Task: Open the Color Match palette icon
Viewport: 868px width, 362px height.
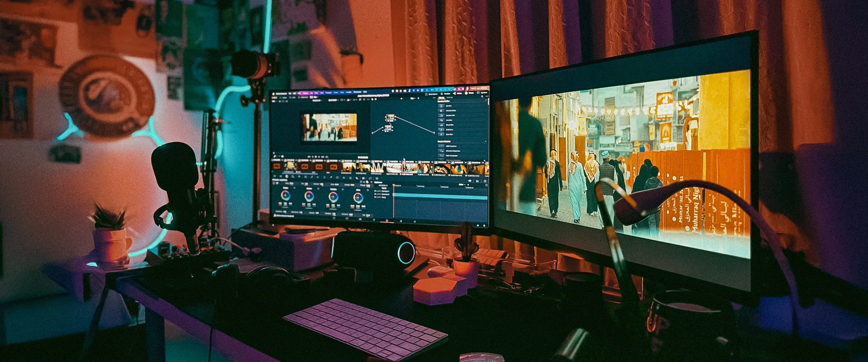Action: click(281, 177)
